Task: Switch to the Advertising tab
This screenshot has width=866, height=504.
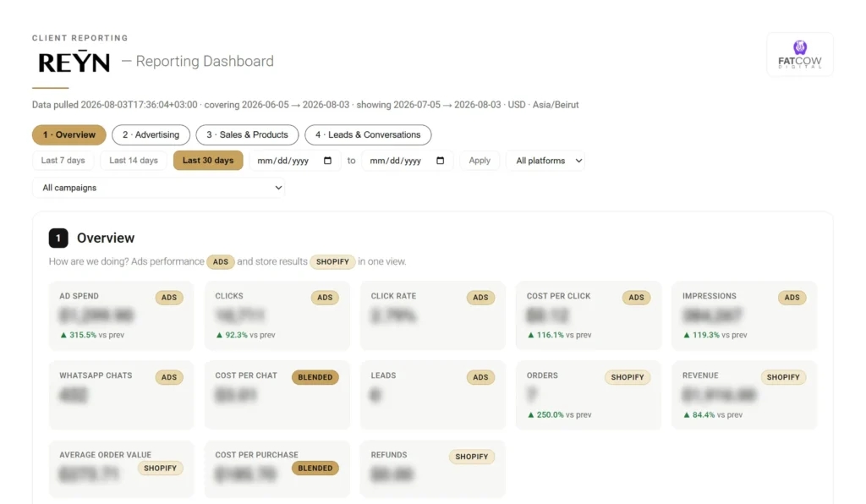Action: [151, 134]
